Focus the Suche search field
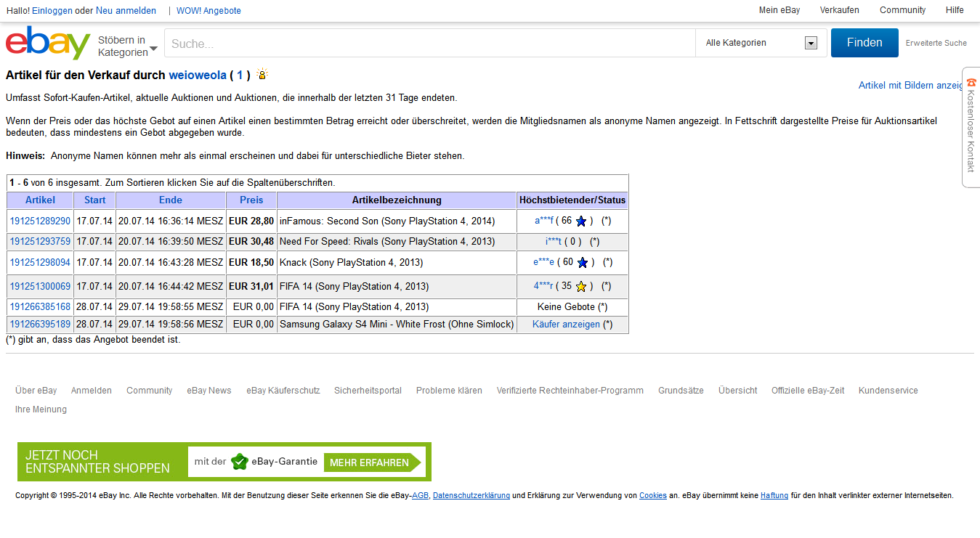The height and width of the screenshot is (538, 980). click(x=429, y=43)
